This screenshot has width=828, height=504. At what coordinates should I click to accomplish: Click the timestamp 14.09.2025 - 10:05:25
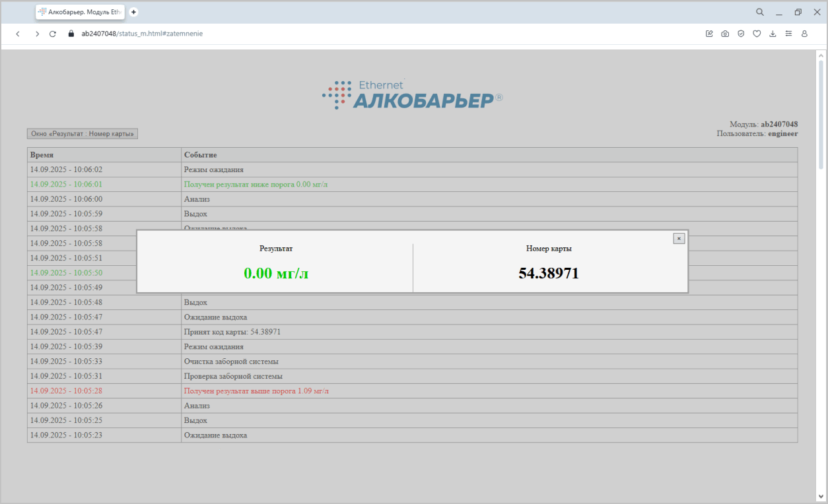click(66, 420)
